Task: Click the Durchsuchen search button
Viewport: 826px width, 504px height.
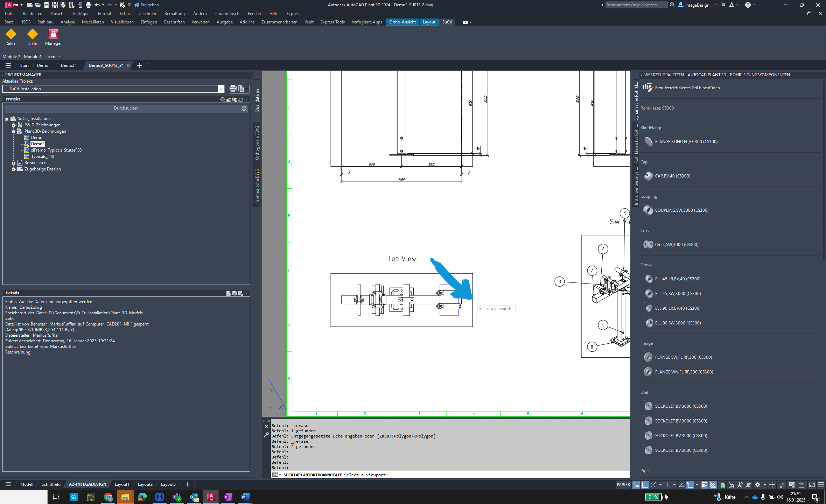Action: tap(244, 108)
